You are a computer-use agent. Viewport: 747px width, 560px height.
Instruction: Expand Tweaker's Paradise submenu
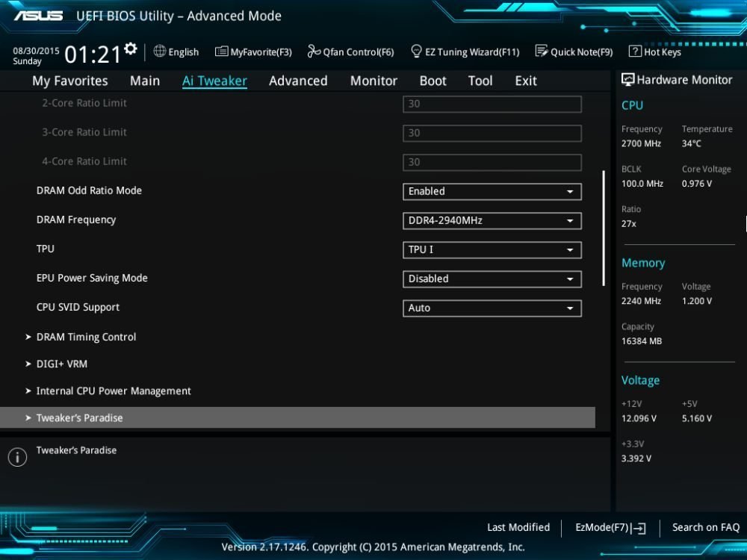point(298,417)
